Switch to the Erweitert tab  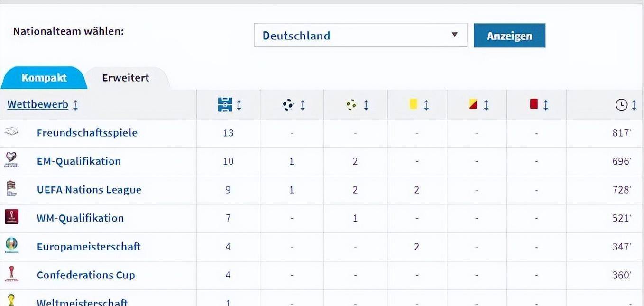[126, 78]
